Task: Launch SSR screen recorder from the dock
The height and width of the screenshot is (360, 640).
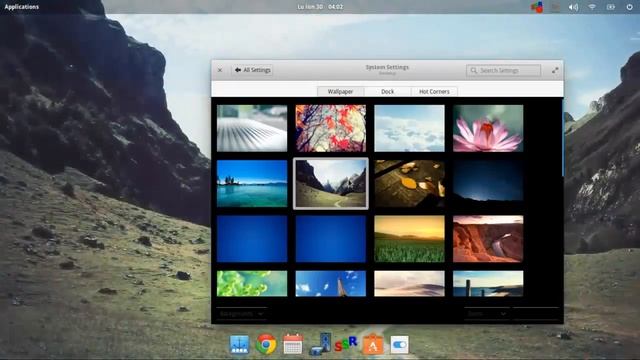Action: point(346,344)
